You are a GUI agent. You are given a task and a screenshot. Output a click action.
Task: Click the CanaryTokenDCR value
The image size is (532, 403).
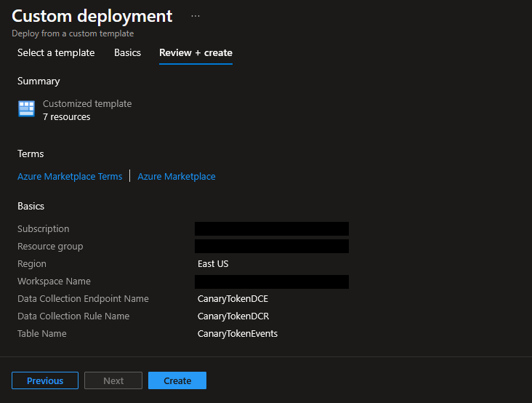coord(233,316)
